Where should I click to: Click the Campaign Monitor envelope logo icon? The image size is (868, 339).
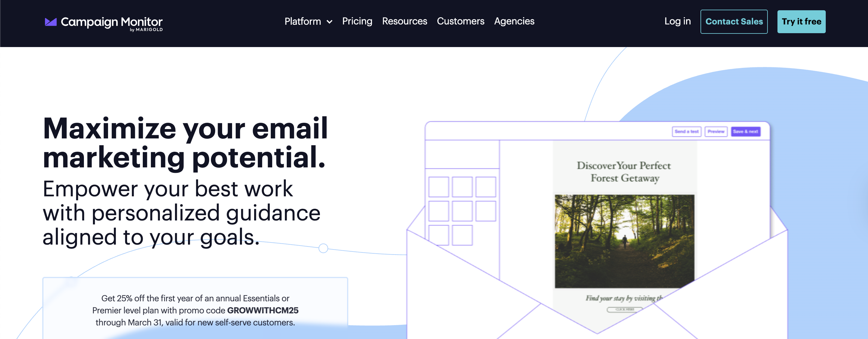[x=50, y=22]
